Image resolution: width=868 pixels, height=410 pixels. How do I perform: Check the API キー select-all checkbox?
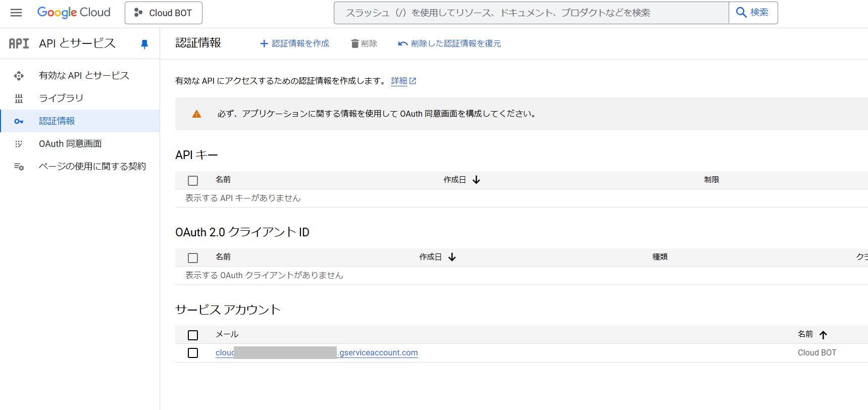193,180
